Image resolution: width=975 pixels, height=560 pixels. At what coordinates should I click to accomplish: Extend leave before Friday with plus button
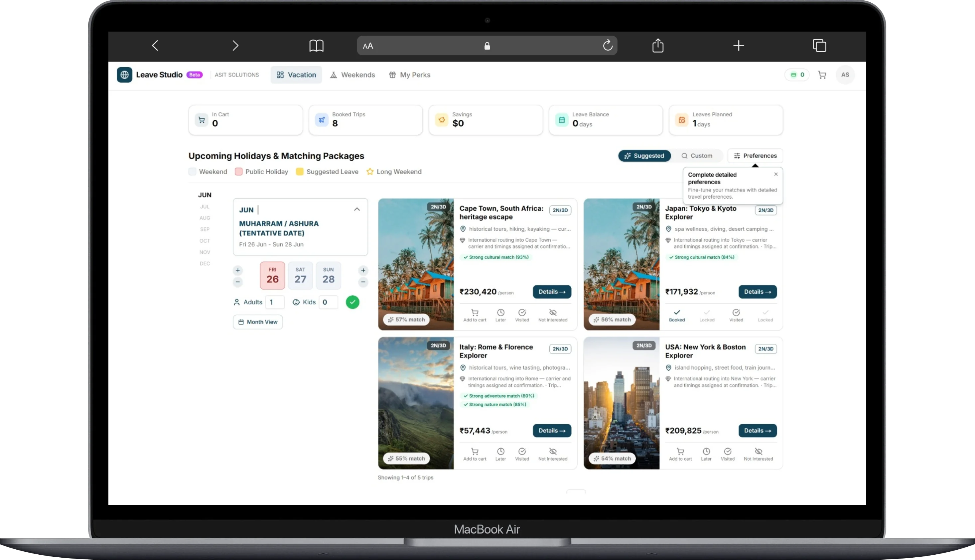click(238, 270)
